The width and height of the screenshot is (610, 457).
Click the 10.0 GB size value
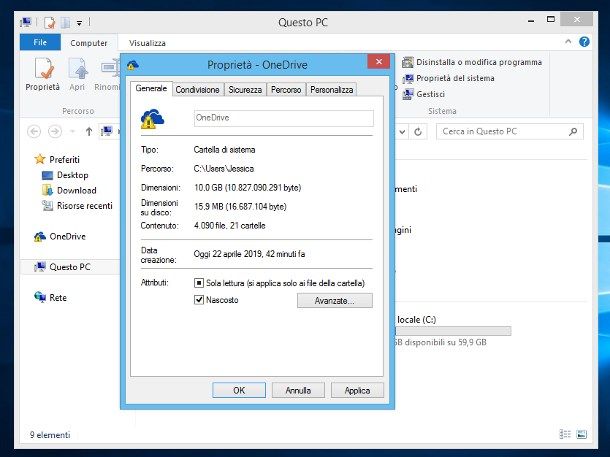pyautogui.click(x=247, y=188)
